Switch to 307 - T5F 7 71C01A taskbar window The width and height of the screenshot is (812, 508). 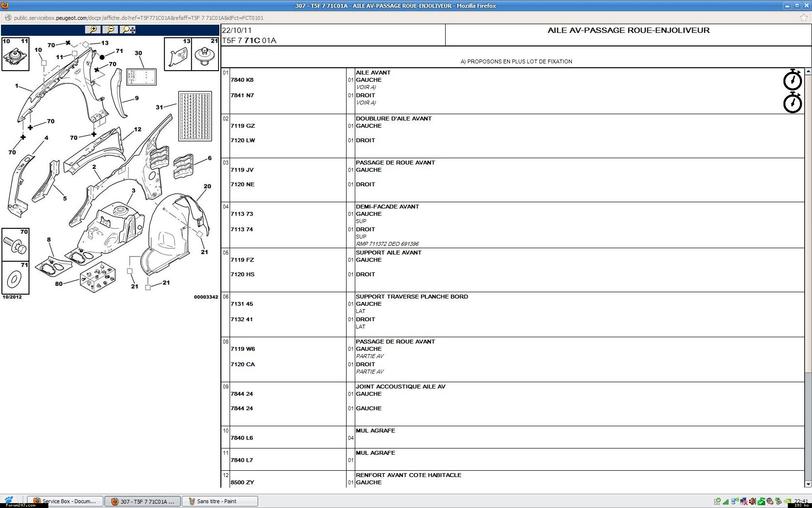click(143, 501)
